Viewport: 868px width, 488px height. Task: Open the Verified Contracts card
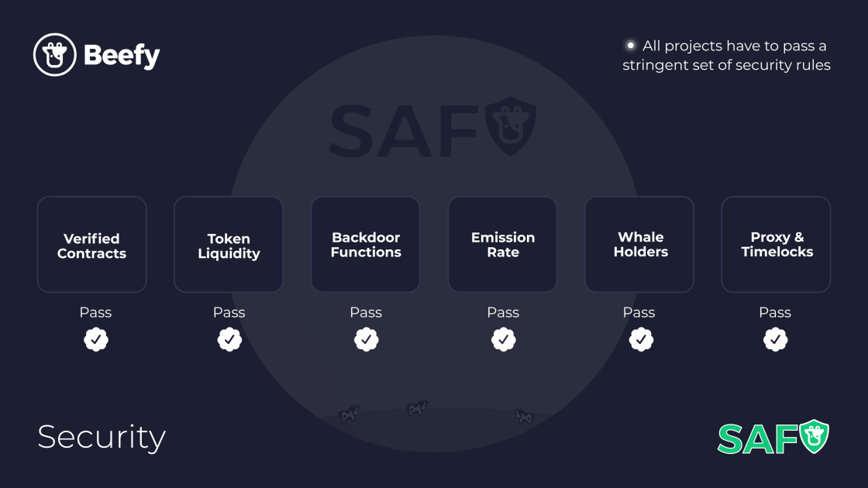92,244
